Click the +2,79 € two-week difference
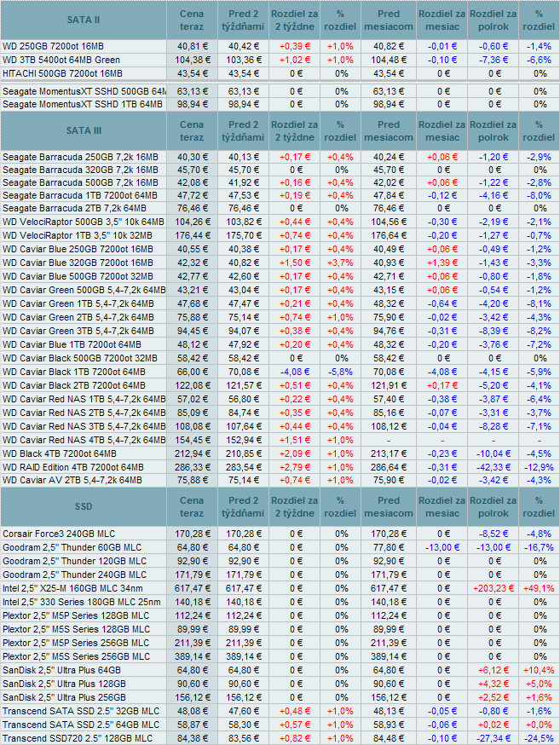This screenshot has width=560, height=745. coord(294,467)
